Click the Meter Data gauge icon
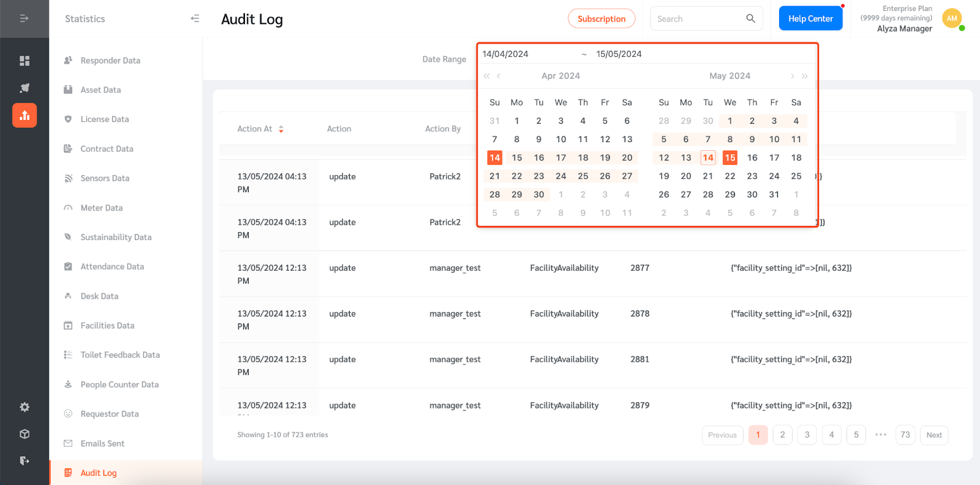980x485 pixels. click(x=68, y=208)
